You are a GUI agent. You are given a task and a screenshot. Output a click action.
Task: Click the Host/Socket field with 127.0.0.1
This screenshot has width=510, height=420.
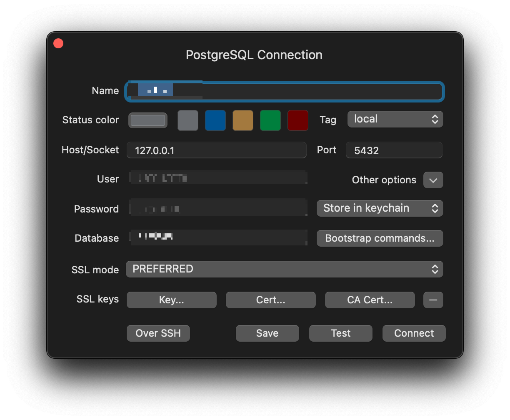point(217,150)
